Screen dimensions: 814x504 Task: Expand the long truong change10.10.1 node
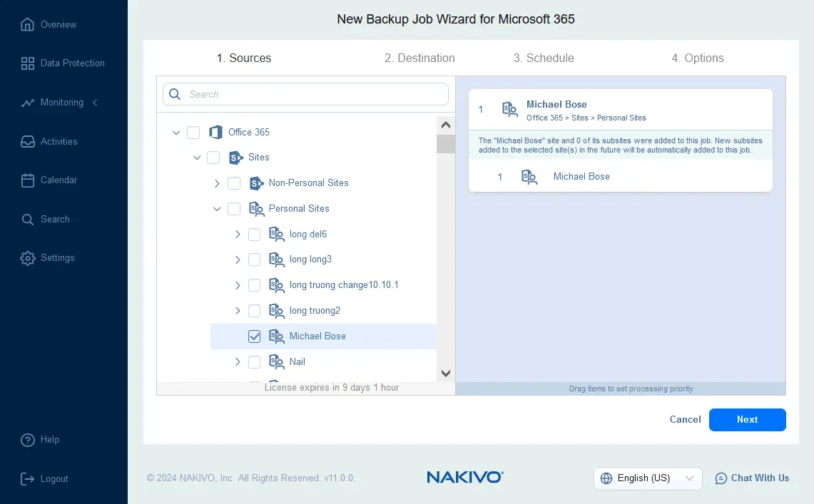[x=238, y=285]
